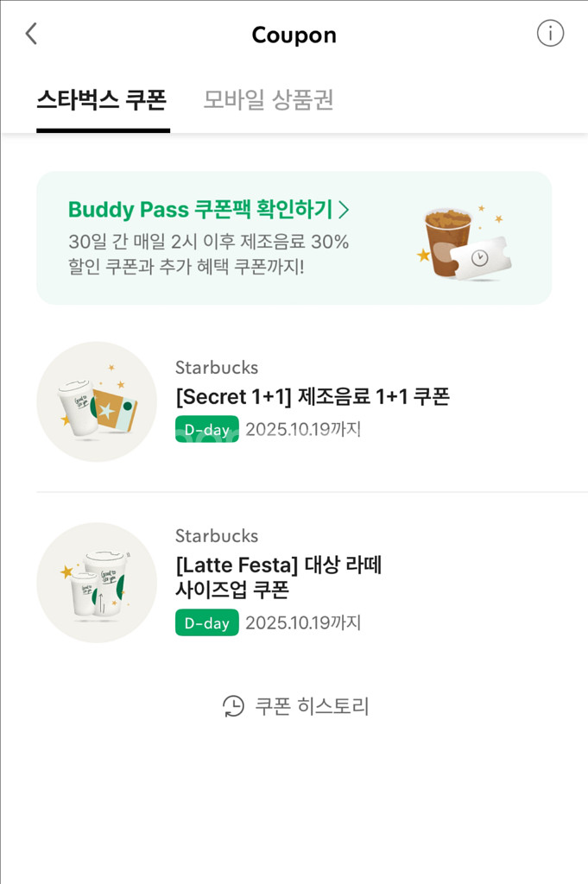Click the Latte Festa expiry date 2025.10.19까지

pyautogui.click(x=303, y=622)
